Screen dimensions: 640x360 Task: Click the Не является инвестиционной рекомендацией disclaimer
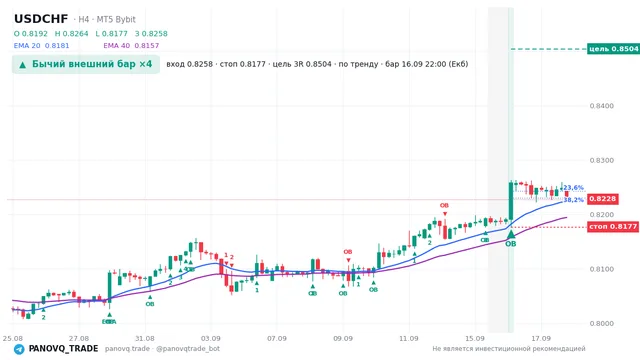pyautogui.click(x=509, y=349)
